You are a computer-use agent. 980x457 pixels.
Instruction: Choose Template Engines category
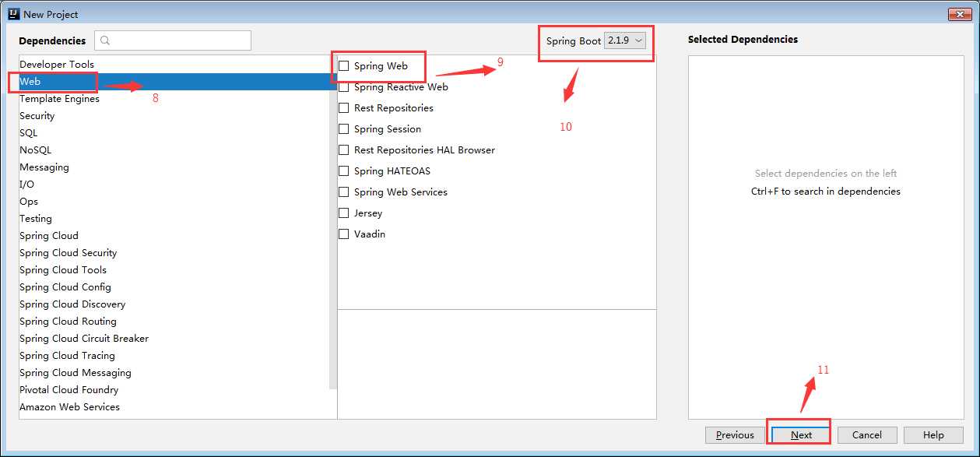174,99
